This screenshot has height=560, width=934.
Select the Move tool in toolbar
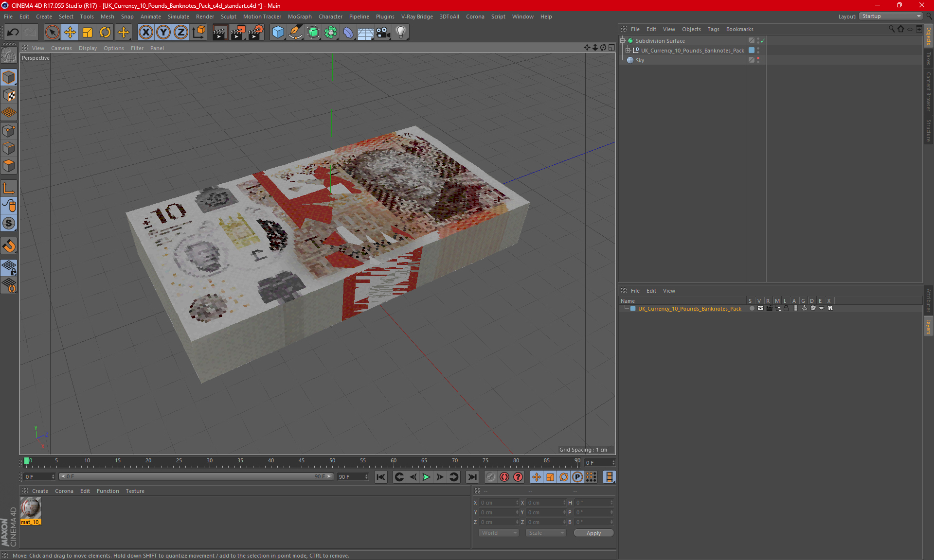tap(70, 33)
